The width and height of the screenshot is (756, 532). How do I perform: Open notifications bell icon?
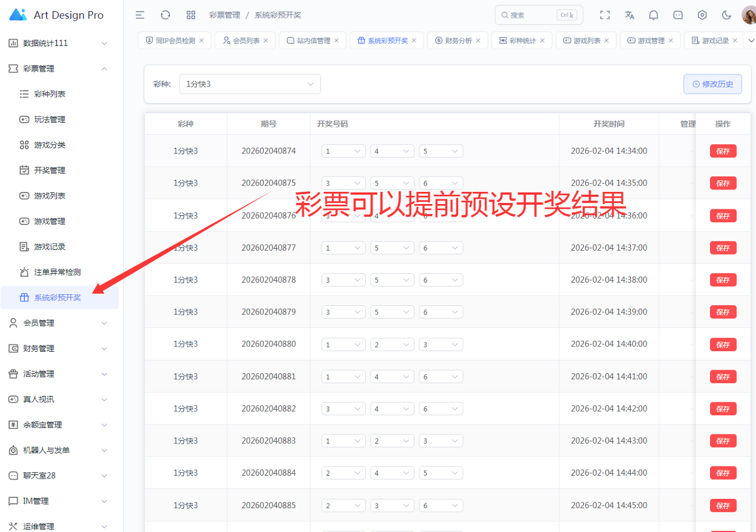coord(654,15)
